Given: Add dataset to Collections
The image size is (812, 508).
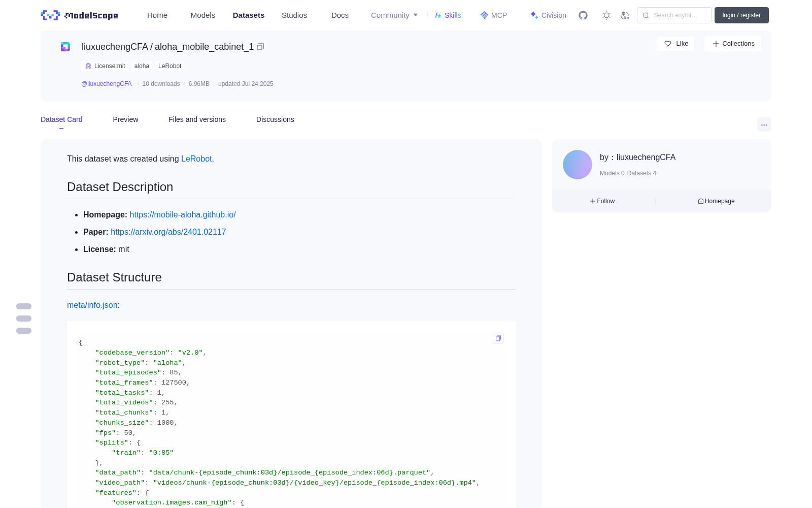Looking at the screenshot, I should (733, 44).
